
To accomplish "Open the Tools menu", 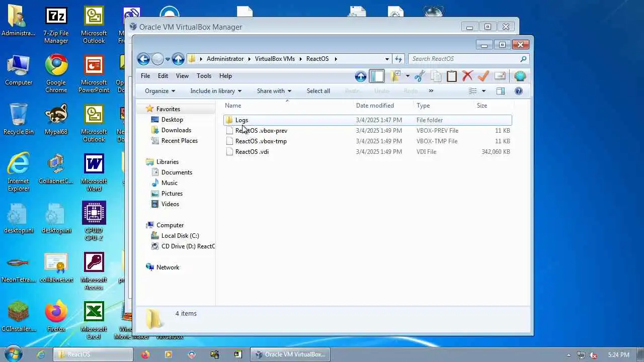I will click(204, 76).
